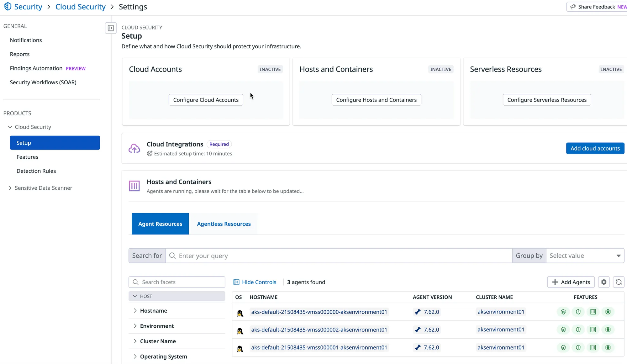Click the Hosts and Containers section icon
The height and width of the screenshot is (364, 627).
tap(134, 186)
